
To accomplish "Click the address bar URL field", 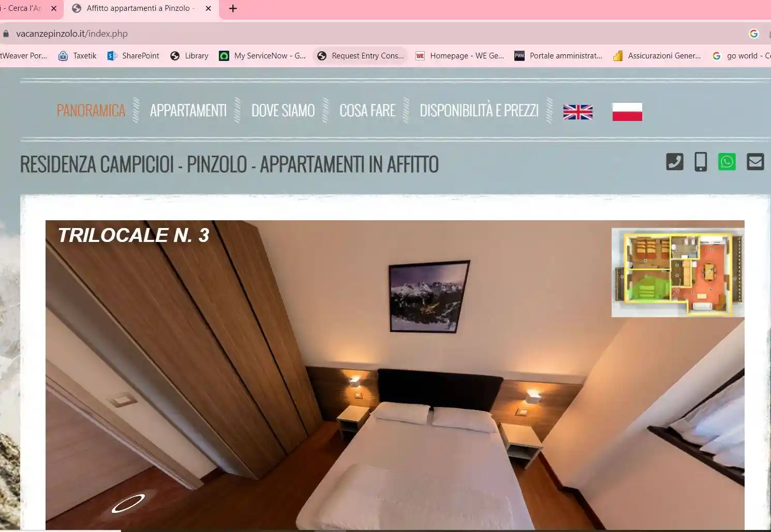I will [x=72, y=33].
